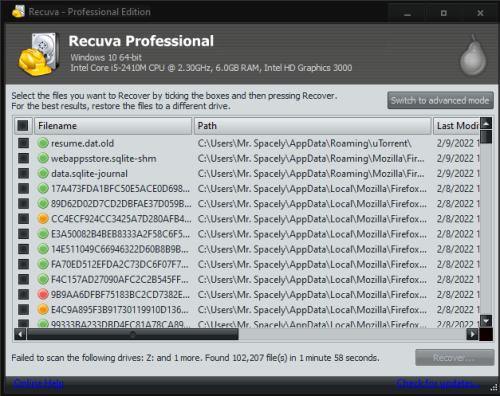500x396 pixels.
Task: Select the filename starting with 9B9AA6DFBF75183BC2CD7382E
Action: tap(120, 295)
